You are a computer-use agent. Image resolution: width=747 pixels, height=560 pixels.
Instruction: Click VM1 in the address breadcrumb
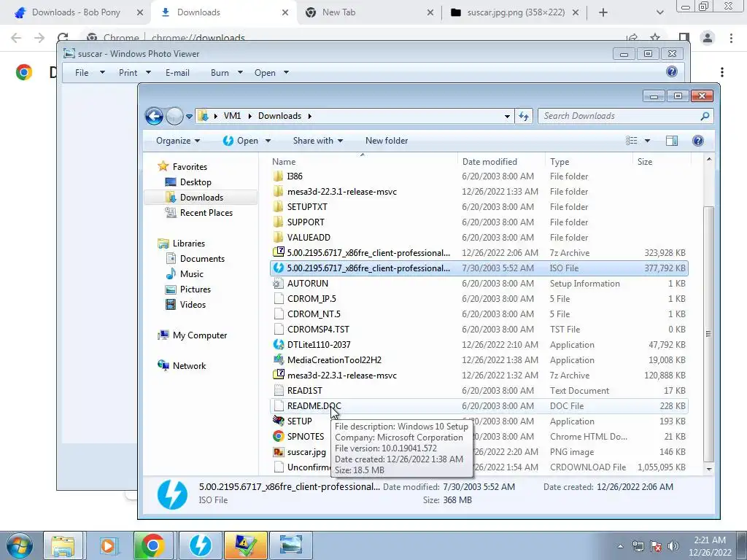pyautogui.click(x=232, y=116)
